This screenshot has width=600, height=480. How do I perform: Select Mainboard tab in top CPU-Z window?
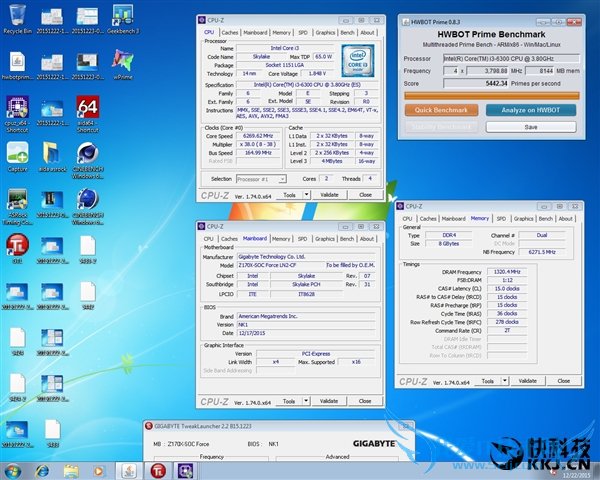(255, 33)
